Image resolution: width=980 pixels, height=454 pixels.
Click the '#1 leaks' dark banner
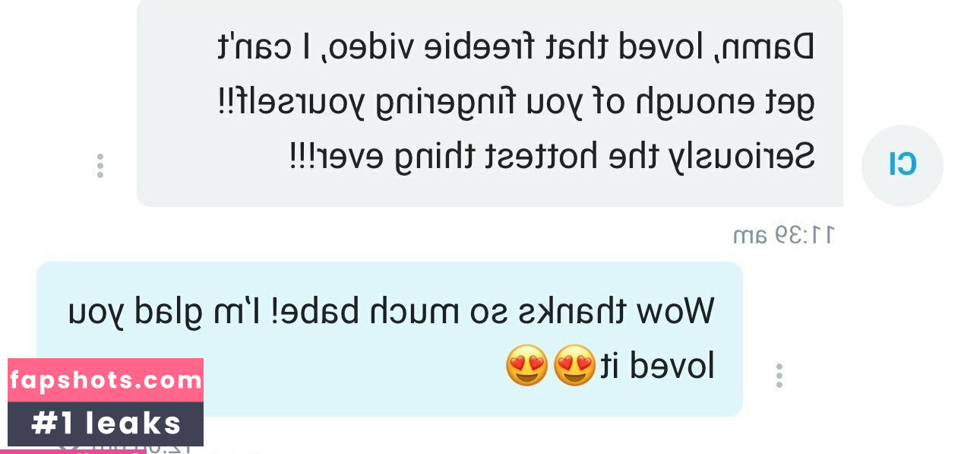coord(106,424)
